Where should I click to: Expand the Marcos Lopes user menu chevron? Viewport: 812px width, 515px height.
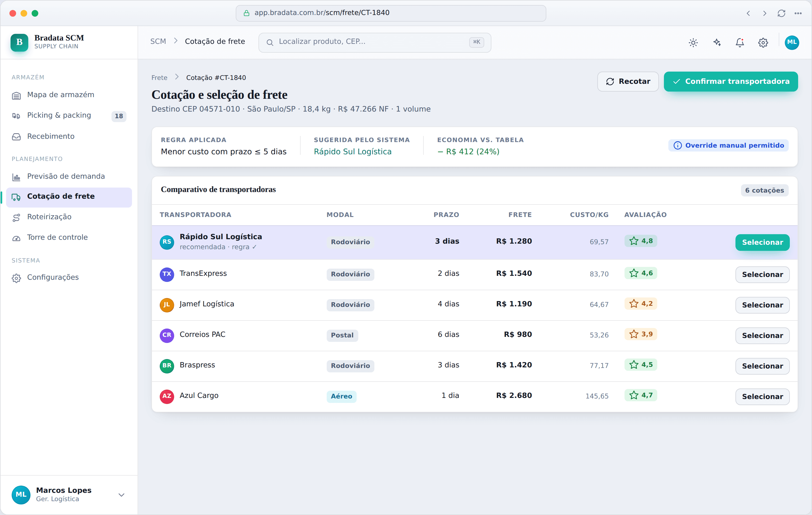tap(121, 495)
